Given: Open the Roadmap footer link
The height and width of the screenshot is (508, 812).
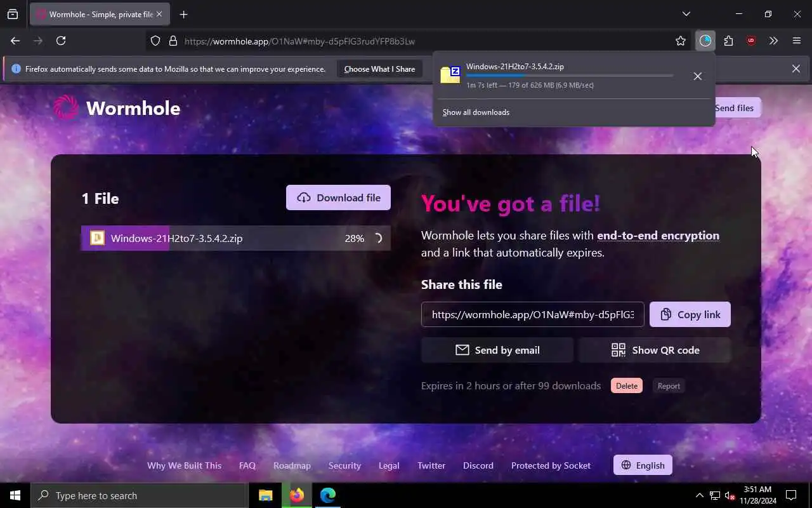Looking at the screenshot, I should pyautogui.click(x=292, y=465).
